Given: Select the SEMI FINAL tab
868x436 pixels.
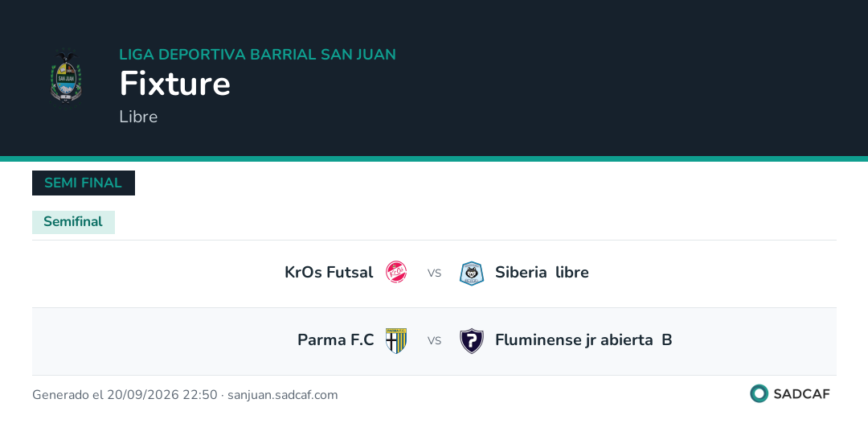Looking at the screenshot, I should coord(84,183).
